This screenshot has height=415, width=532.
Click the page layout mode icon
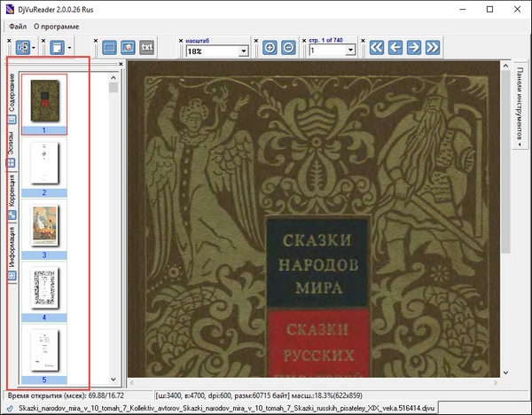click(23, 48)
